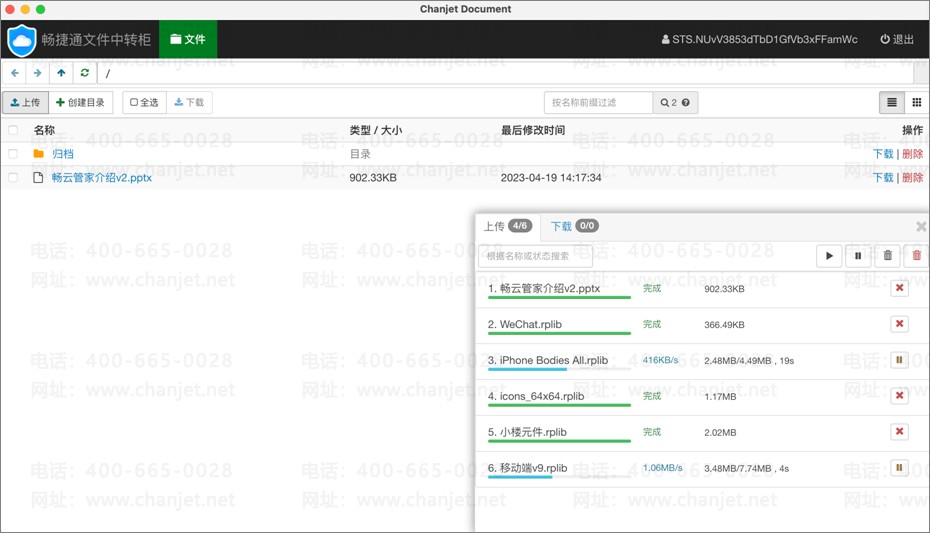
Task: Click the 3.48MB/7.74MB , 4s status
Action: point(746,468)
